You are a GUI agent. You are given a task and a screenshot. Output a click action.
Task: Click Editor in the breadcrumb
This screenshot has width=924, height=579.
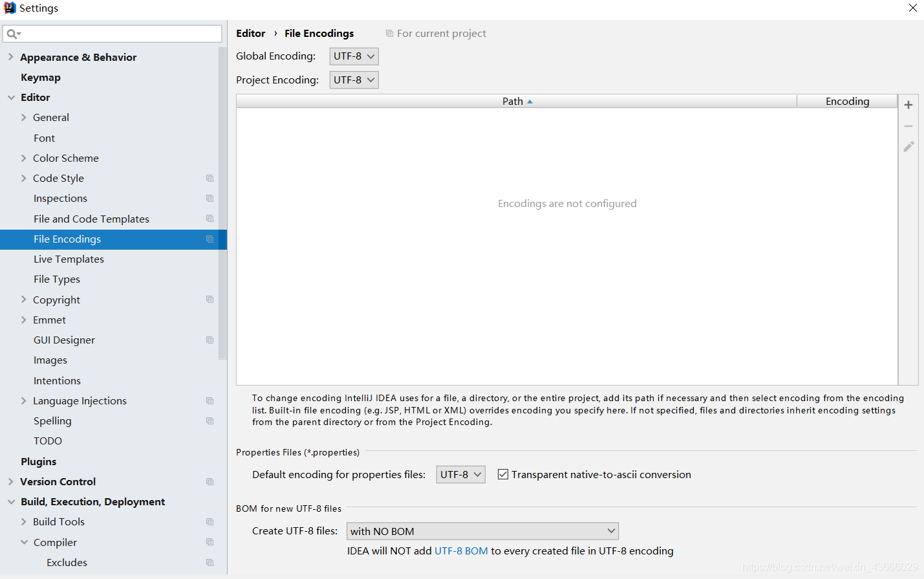click(x=250, y=33)
